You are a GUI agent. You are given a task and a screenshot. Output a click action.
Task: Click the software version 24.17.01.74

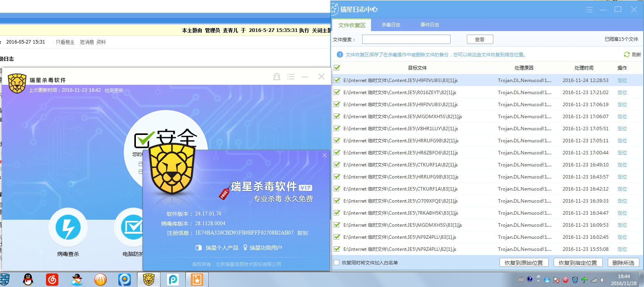coord(208,213)
